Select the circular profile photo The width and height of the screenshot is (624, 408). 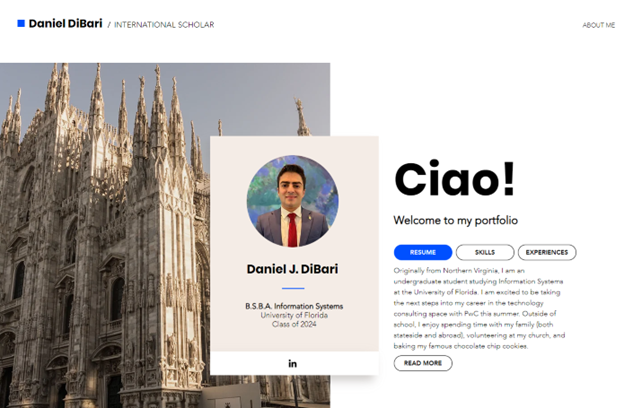[292, 201]
